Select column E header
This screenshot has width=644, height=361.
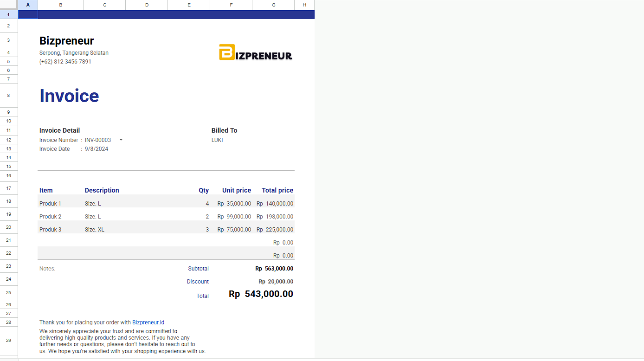click(x=188, y=5)
